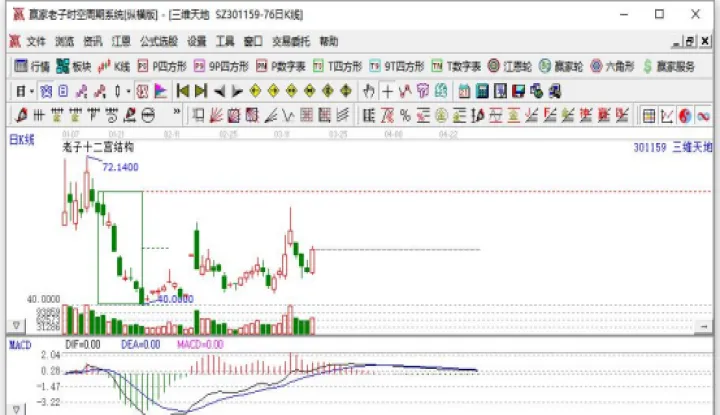Viewport: 720px width, 415px height.
Task: Click the 老子十二宫结构 chart label
Action: click(98, 147)
